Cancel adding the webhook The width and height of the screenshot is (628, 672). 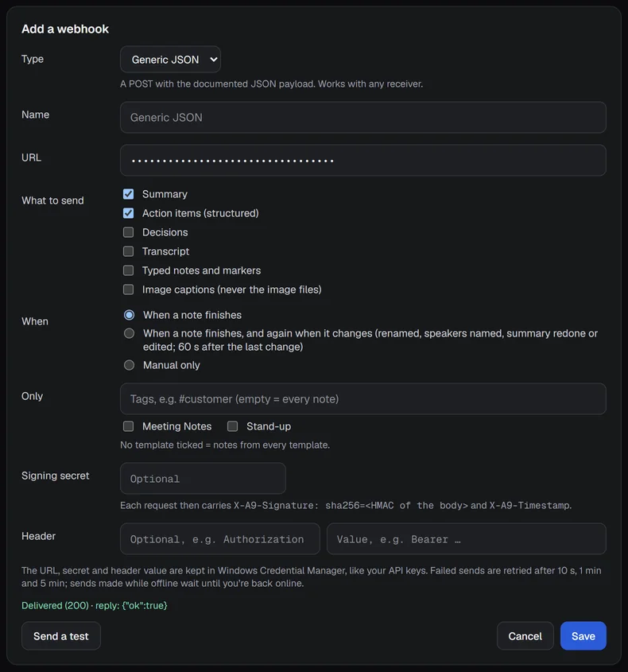pyautogui.click(x=525, y=636)
